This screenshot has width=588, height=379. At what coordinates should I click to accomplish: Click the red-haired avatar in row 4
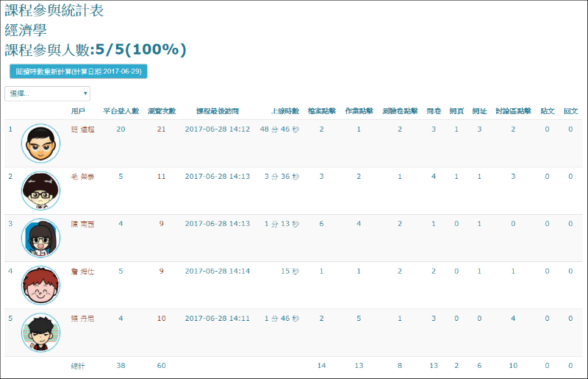click(x=40, y=286)
